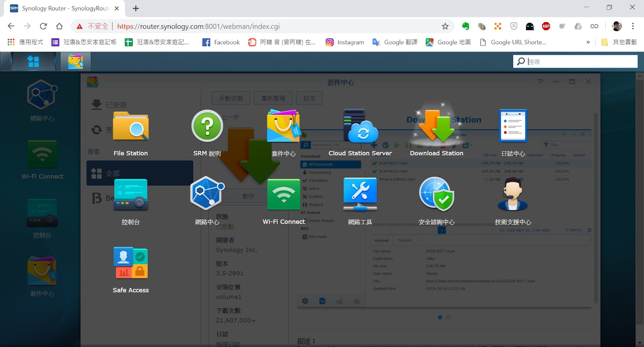Go to the second launcher page dot
The height and width of the screenshot is (347, 644).
(x=448, y=317)
